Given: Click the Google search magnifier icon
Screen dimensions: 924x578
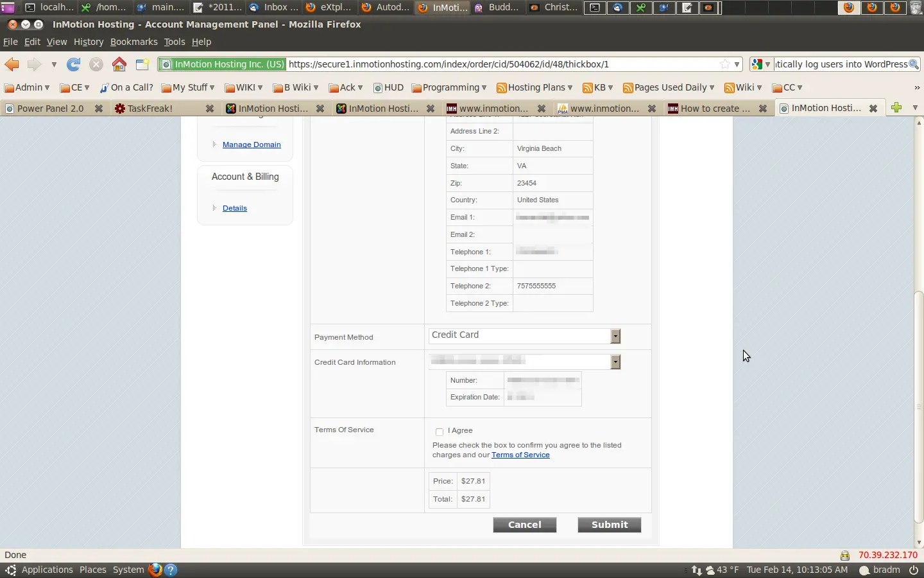Looking at the screenshot, I should [x=914, y=64].
